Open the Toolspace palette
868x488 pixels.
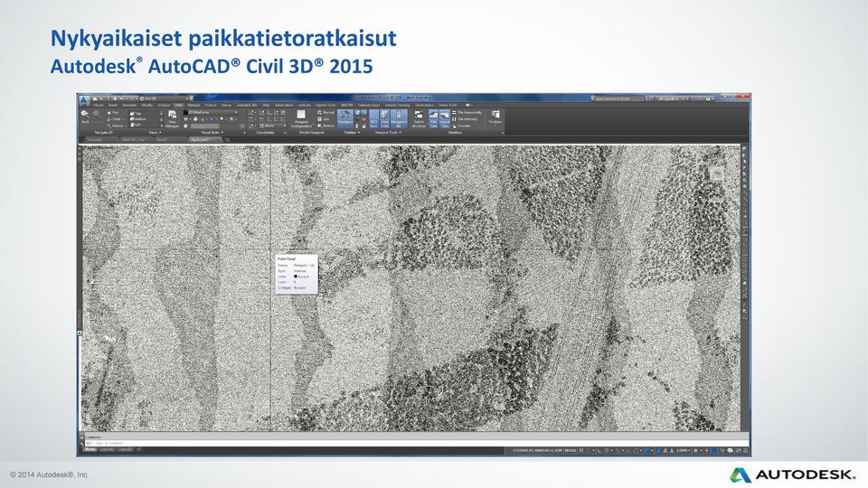(x=344, y=118)
